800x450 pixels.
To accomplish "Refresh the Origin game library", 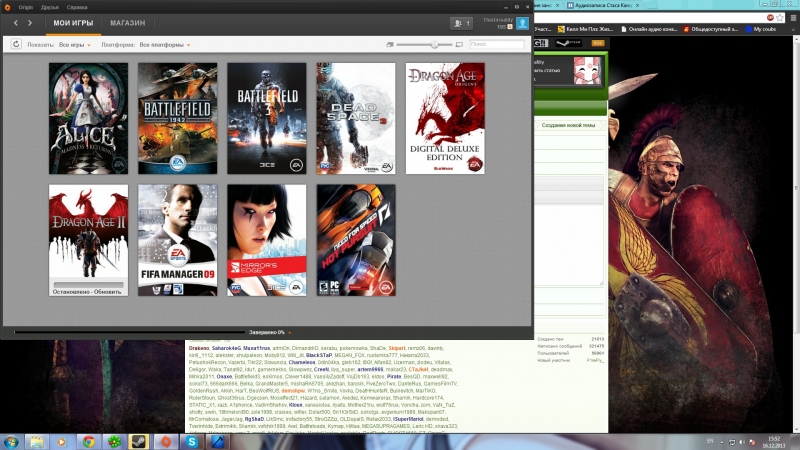I will 16,44.
